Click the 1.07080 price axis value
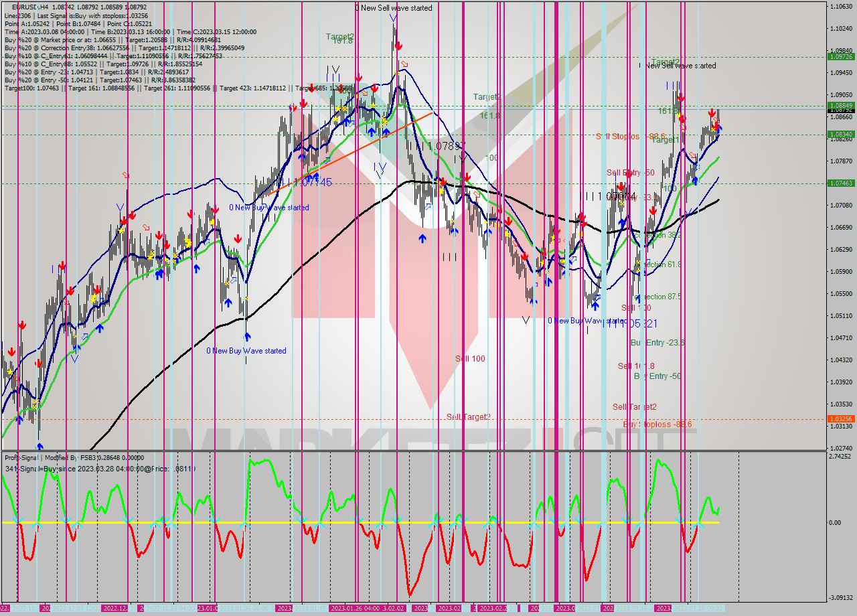The width and height of the screenshot is (857, 616). [x=841, y=205]
